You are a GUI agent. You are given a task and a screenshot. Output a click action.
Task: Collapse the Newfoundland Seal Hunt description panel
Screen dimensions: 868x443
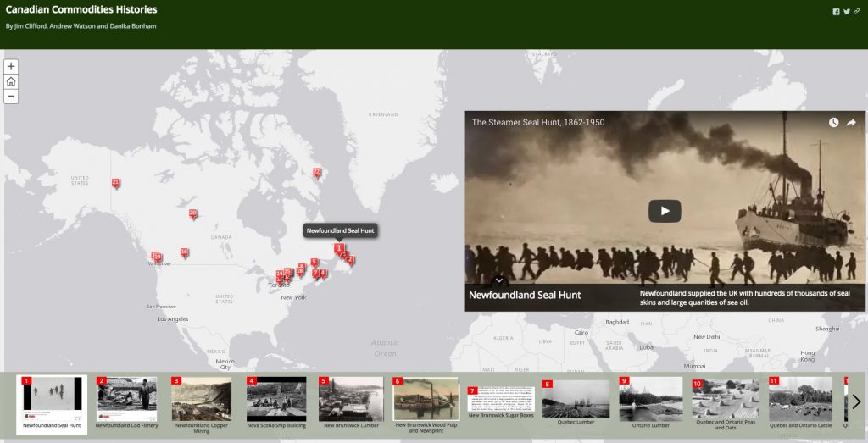(x=499, y=280)
